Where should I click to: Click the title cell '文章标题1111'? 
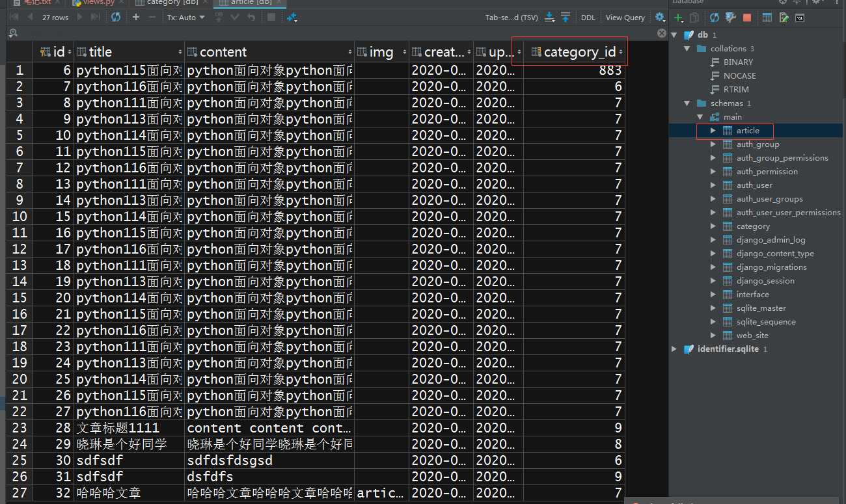point(129,428)
